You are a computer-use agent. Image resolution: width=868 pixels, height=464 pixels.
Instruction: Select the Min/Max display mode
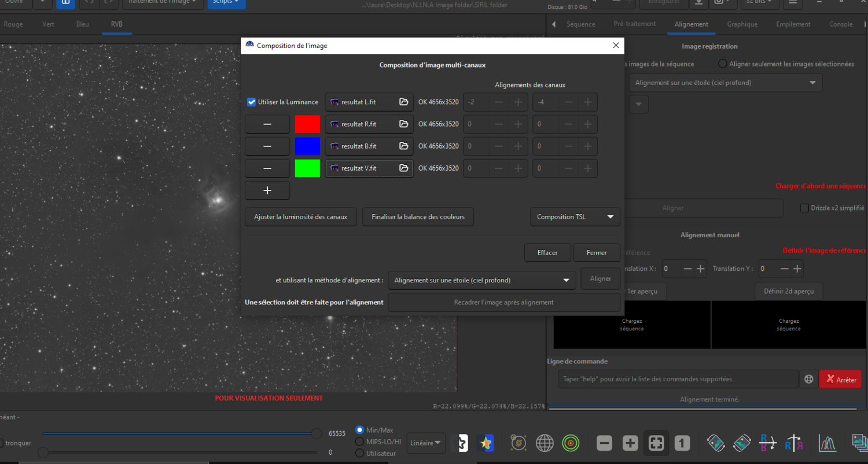[x=360, y=430]
